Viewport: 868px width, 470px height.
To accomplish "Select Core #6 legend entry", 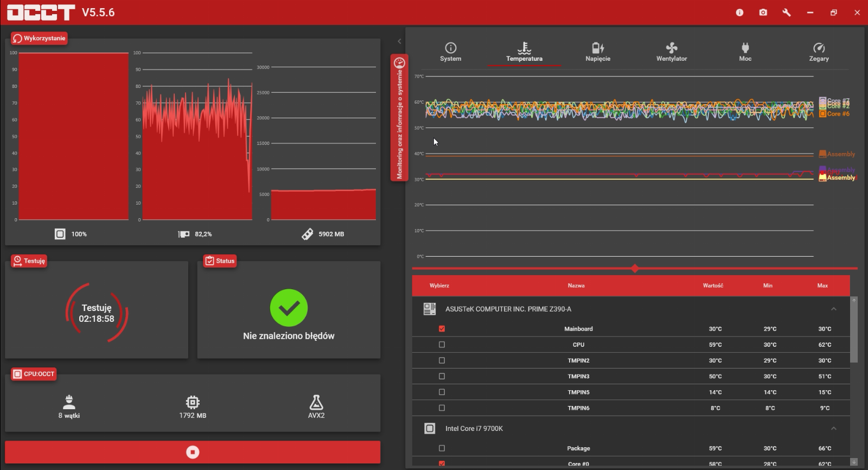I will (x=834, y=114).
